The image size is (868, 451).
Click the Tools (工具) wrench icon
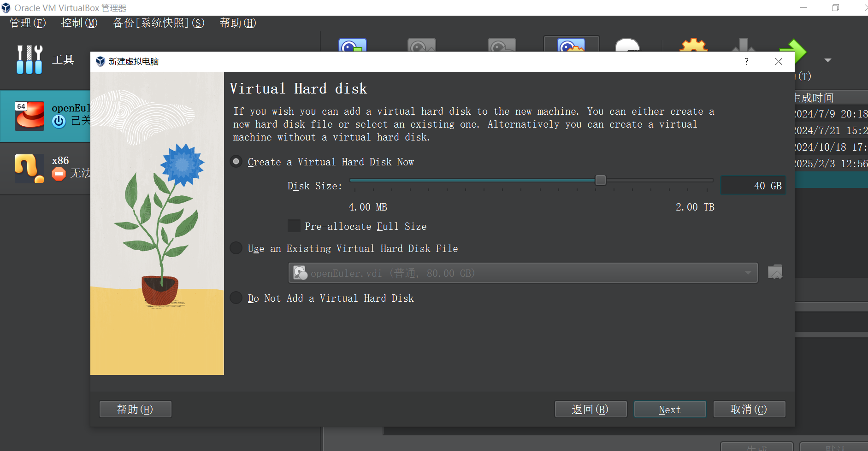pyautogui.click(x=30, y=59)
